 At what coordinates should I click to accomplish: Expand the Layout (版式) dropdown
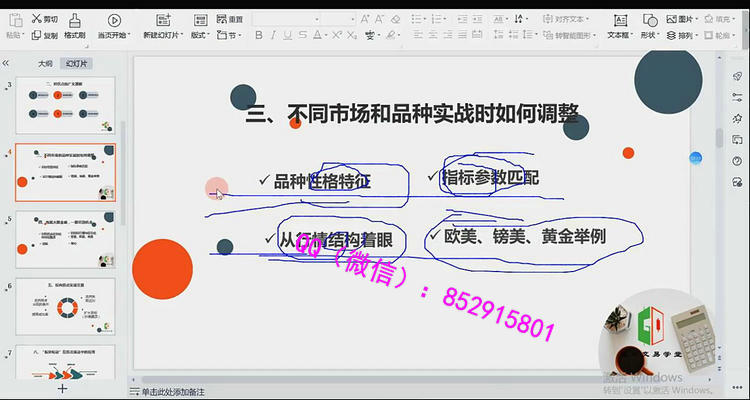tap(200, 35)
